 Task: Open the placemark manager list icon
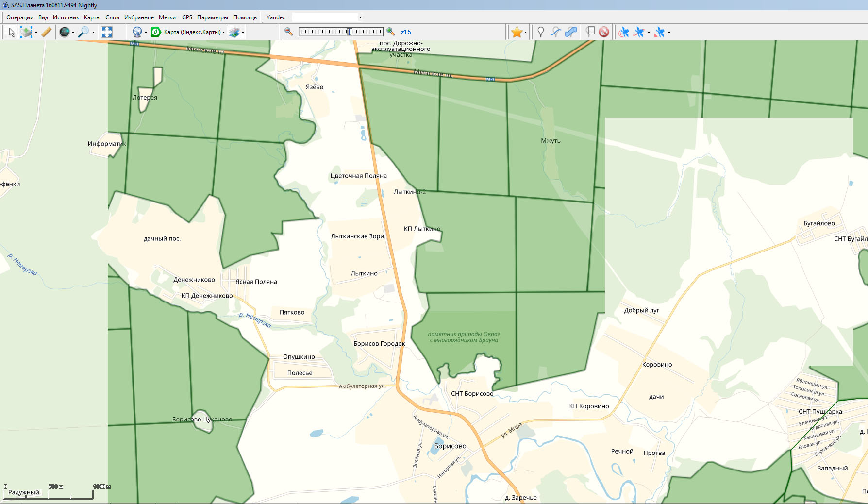(x=590, y=32)
